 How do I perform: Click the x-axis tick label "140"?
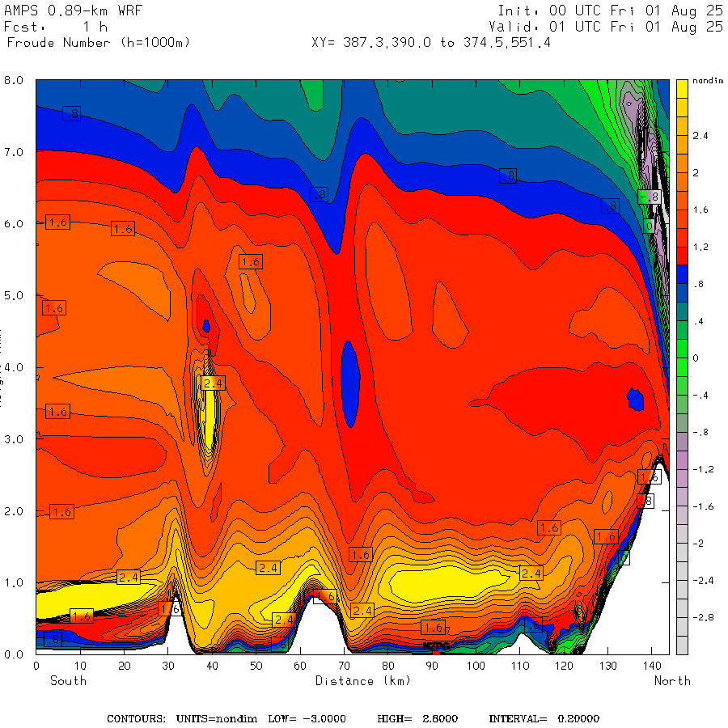(x=652, y=666)
